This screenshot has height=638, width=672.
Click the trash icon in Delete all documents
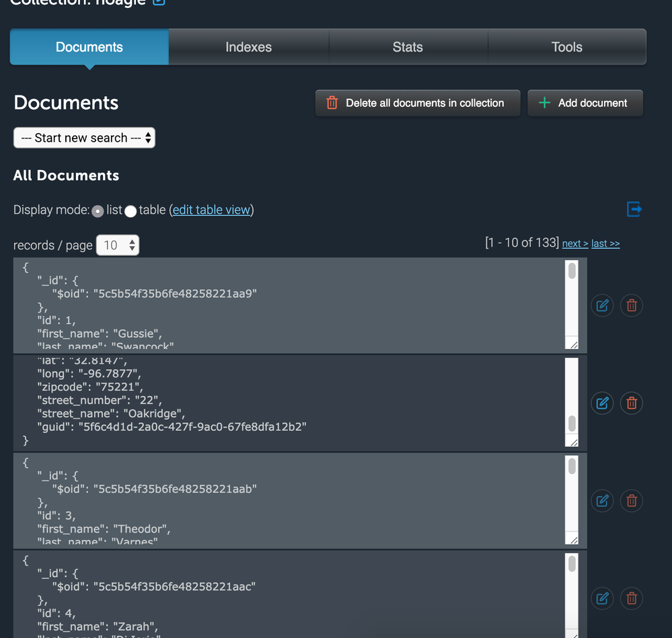[330, 103]
